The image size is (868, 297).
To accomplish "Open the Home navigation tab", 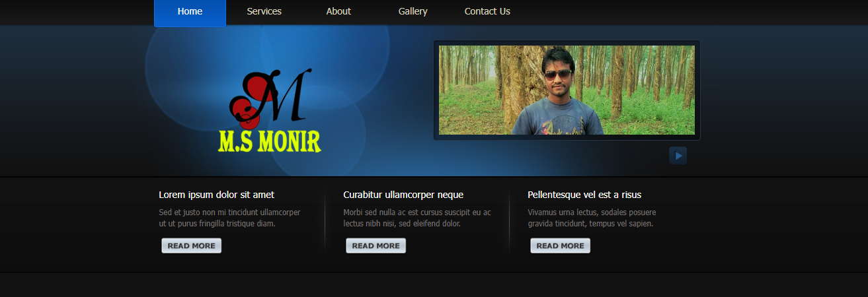I will (x=190, y=13).
